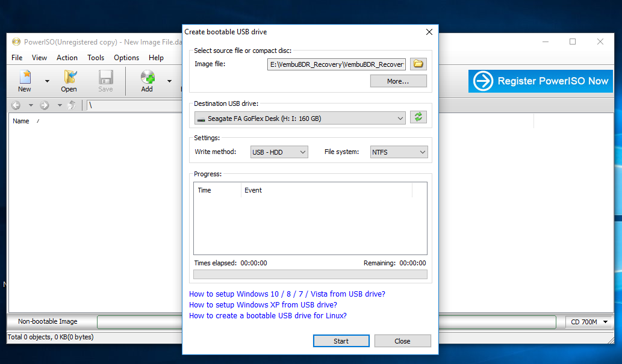Minimize the PowerISO main window
Screen dimensions: 622x364
[x=546, y=42]
